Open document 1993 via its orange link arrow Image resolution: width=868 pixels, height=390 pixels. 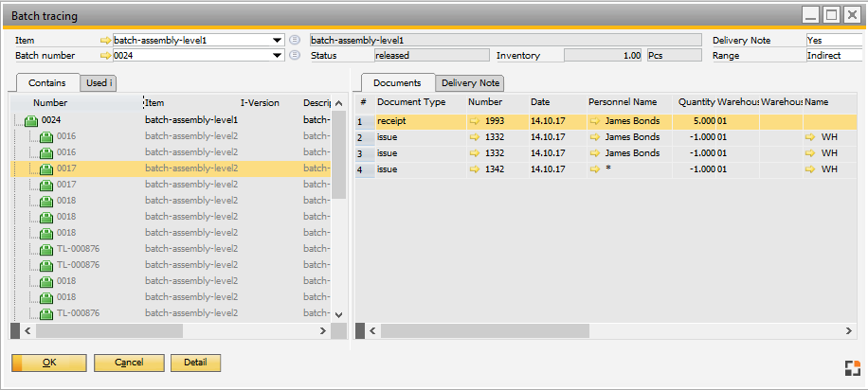pos(475,121)
